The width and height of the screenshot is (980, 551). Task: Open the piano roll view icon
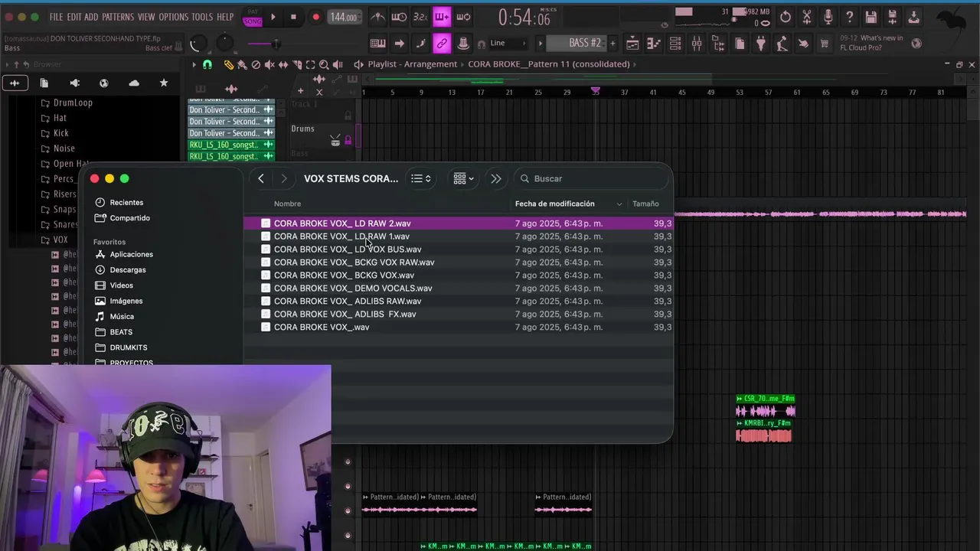point(654,44)
